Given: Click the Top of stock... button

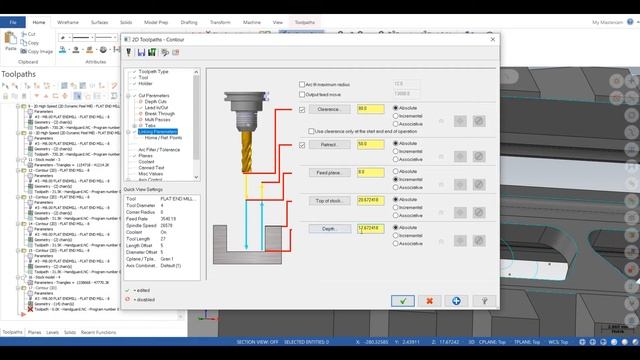Looking at the screenshot, I should pos(329,201).
